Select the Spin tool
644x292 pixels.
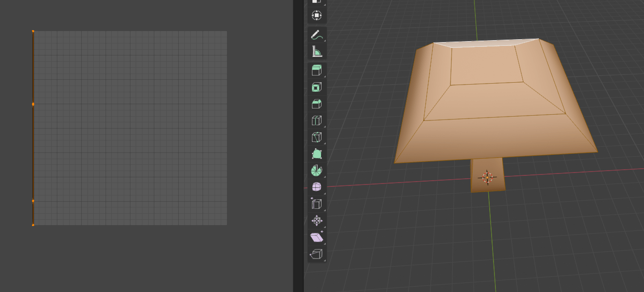(x=316, y=170)
